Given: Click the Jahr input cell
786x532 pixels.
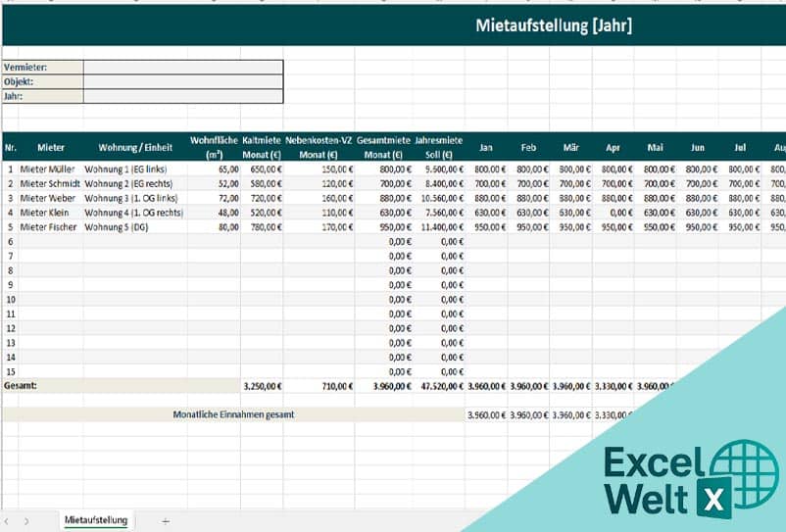Looking at the screenshot, I should click(183, 96).
